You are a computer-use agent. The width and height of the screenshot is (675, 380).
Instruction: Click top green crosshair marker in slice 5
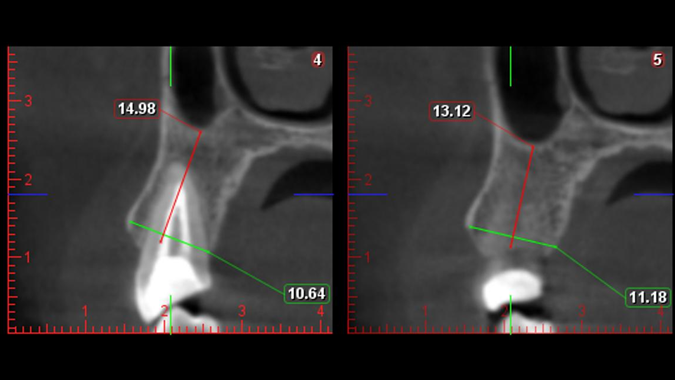511,67
